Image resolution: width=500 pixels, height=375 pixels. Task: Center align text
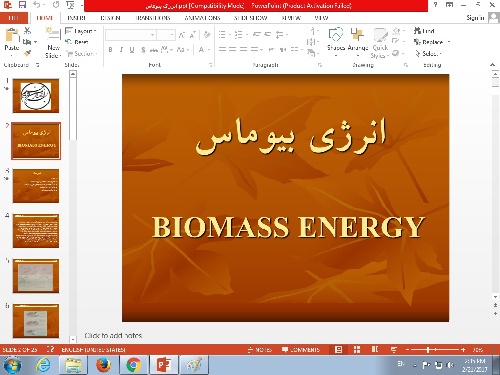click(233, 49)
